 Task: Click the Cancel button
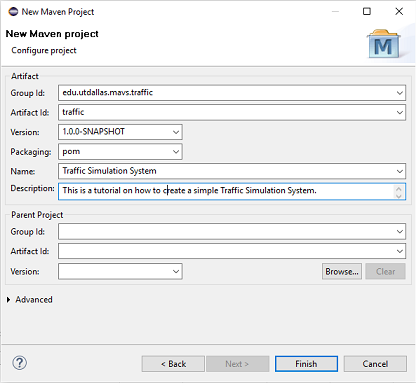click(x=375, y=364)
